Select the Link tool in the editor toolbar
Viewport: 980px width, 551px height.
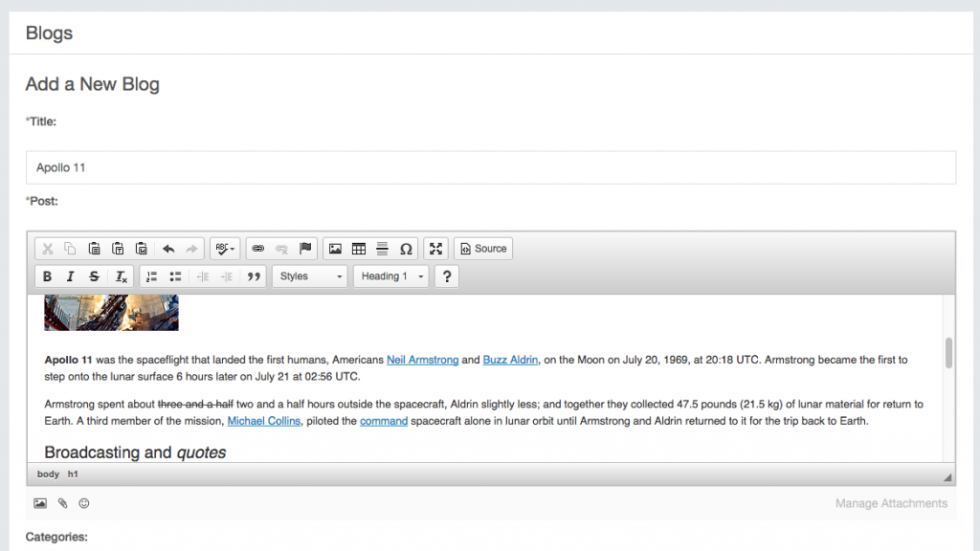click(259, 248)
